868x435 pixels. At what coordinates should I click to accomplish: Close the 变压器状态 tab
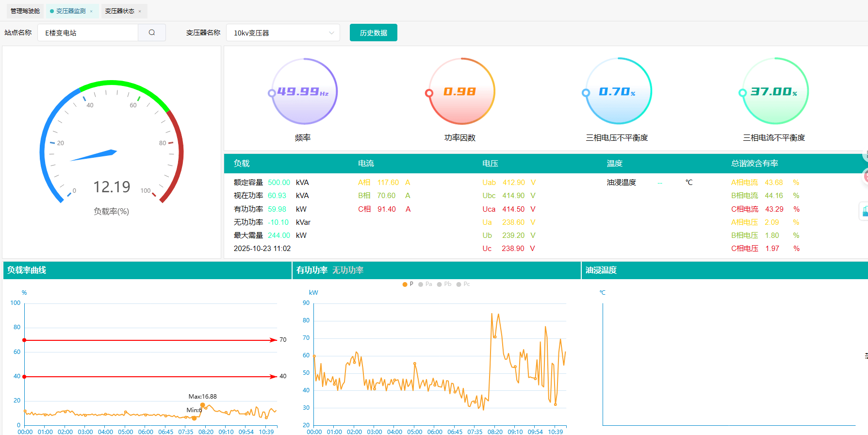click(x=140, y=11)
